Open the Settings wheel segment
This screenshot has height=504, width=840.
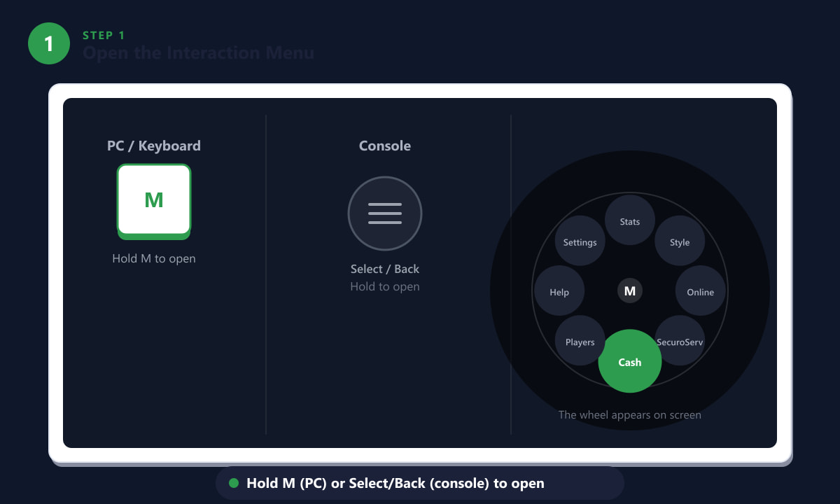pos(580,241)
